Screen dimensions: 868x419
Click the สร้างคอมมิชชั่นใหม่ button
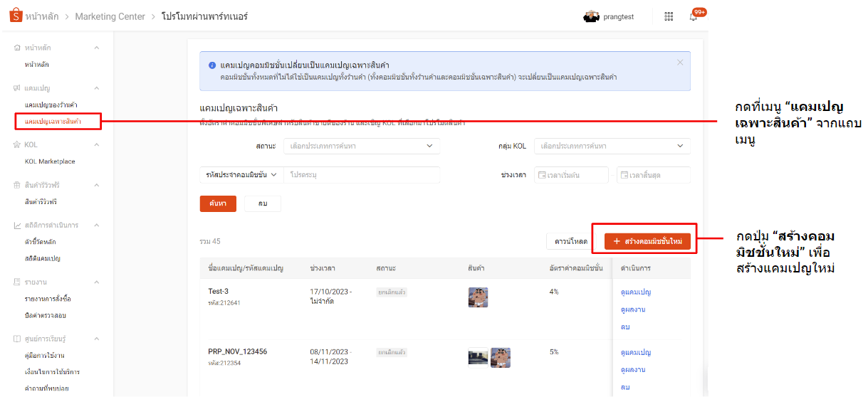(647, 240)
